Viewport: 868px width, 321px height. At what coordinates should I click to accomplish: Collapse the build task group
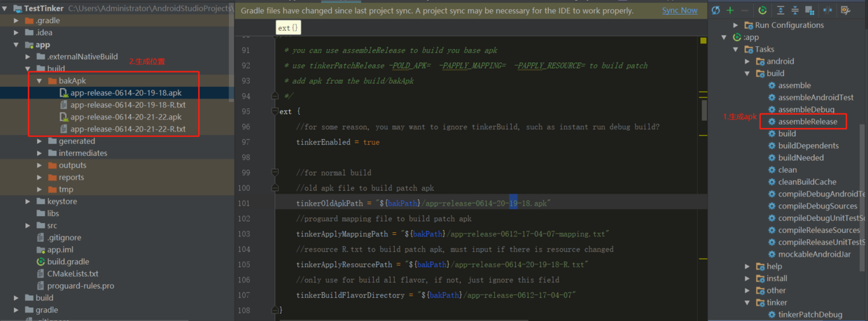[x=747, y=73]
